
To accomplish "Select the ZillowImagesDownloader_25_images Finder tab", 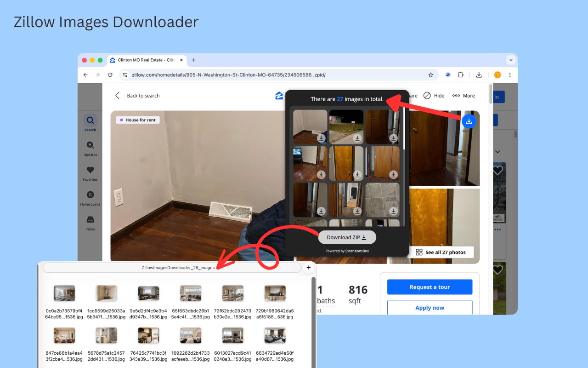I will (172, 267).
